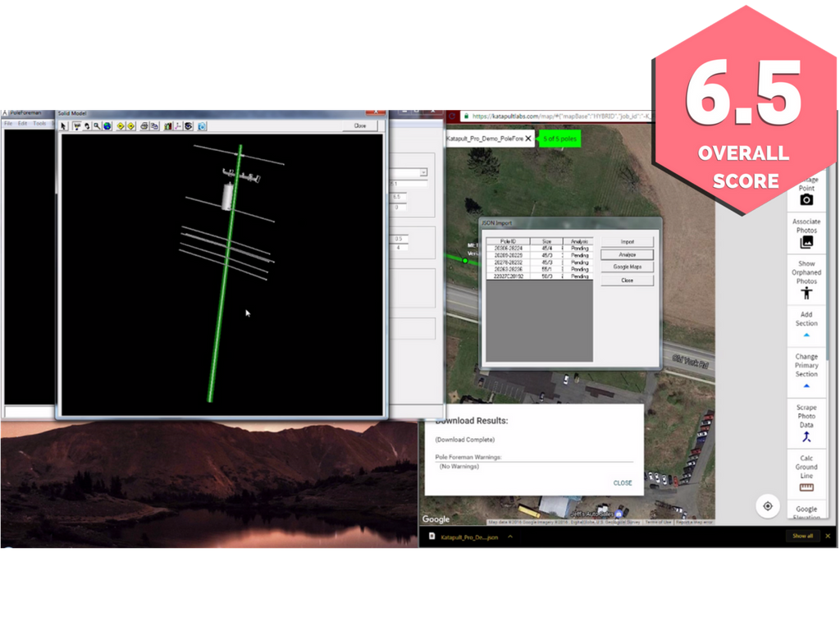840x630 pixels.
Task: Click the Close button in Solid Model toolbar
Action: (x=360, y=126)
